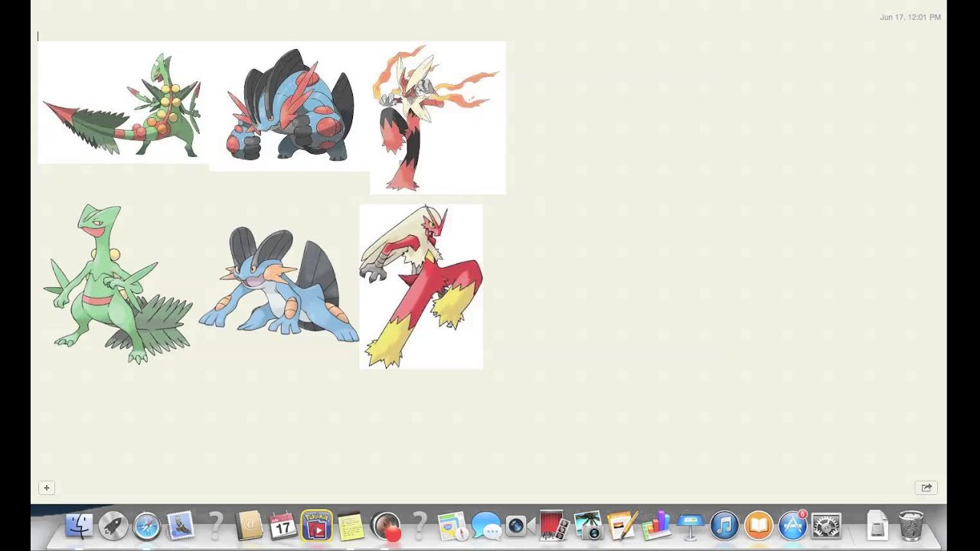The height and width of the screenshot is (551, 980).
Task: Click the plus new note button
Action: [x=46, y=487]
